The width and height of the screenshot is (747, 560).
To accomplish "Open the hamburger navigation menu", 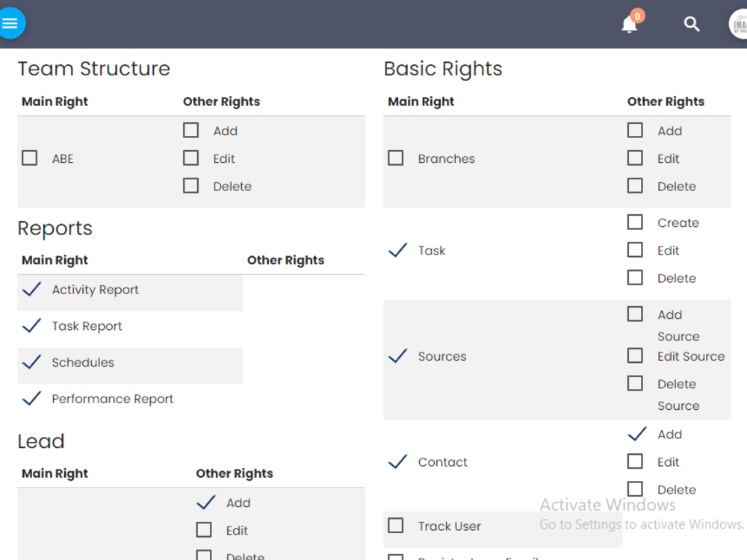I will pos(12,23).
